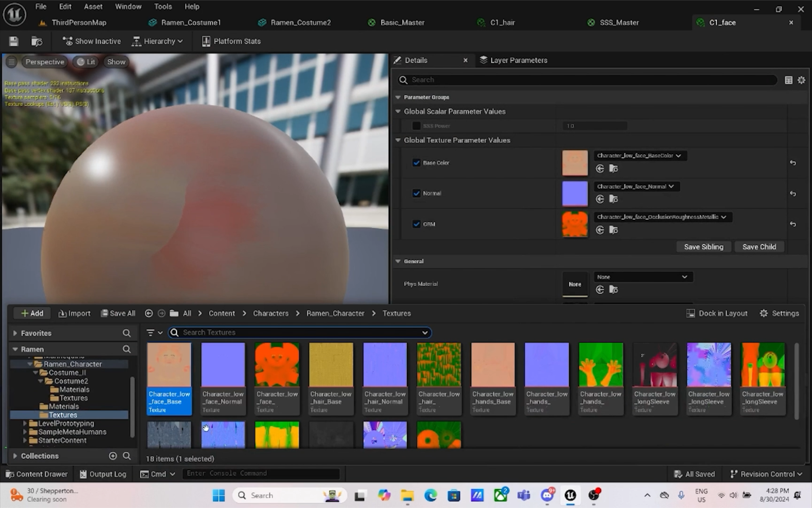Open the ORM texture dropdown
The height and width of the screenshot is (508, 812).
663,217
